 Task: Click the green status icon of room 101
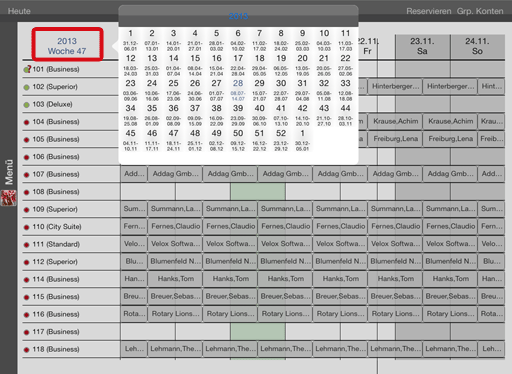27,69
